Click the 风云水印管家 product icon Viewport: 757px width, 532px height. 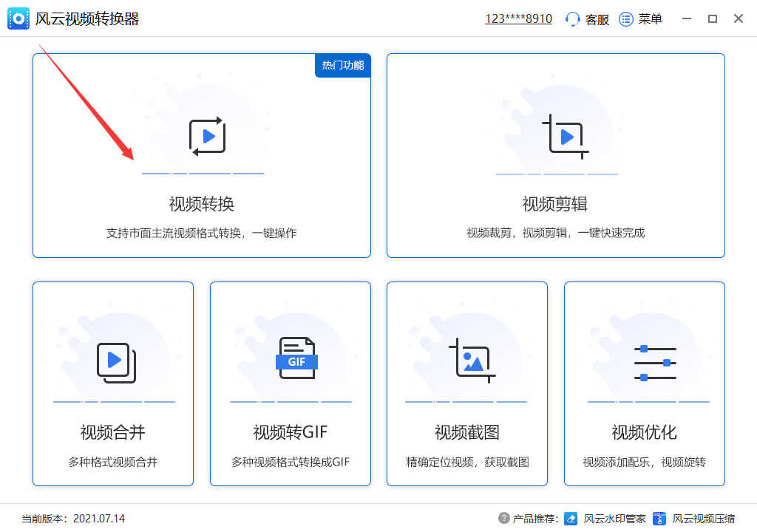click(571, 519)
